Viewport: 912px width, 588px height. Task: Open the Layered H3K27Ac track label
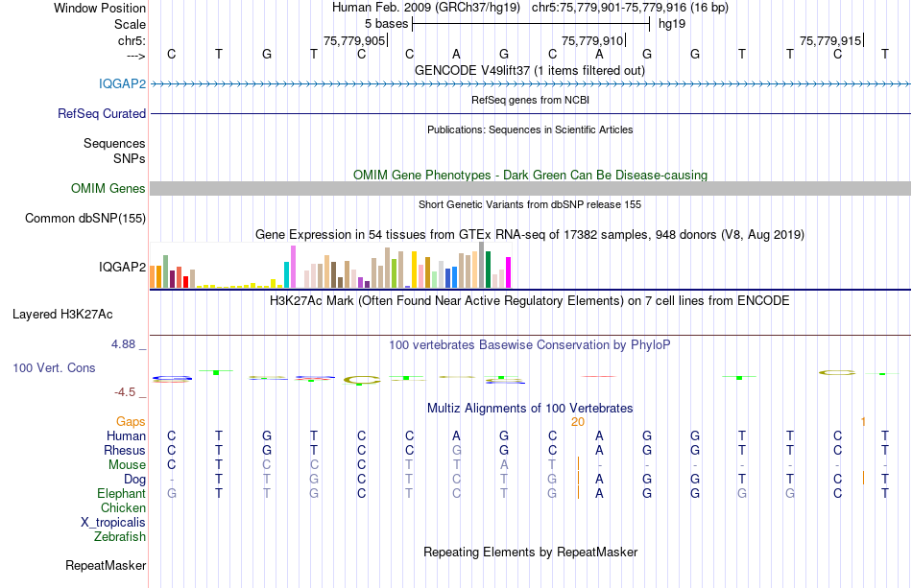(62, 315)
